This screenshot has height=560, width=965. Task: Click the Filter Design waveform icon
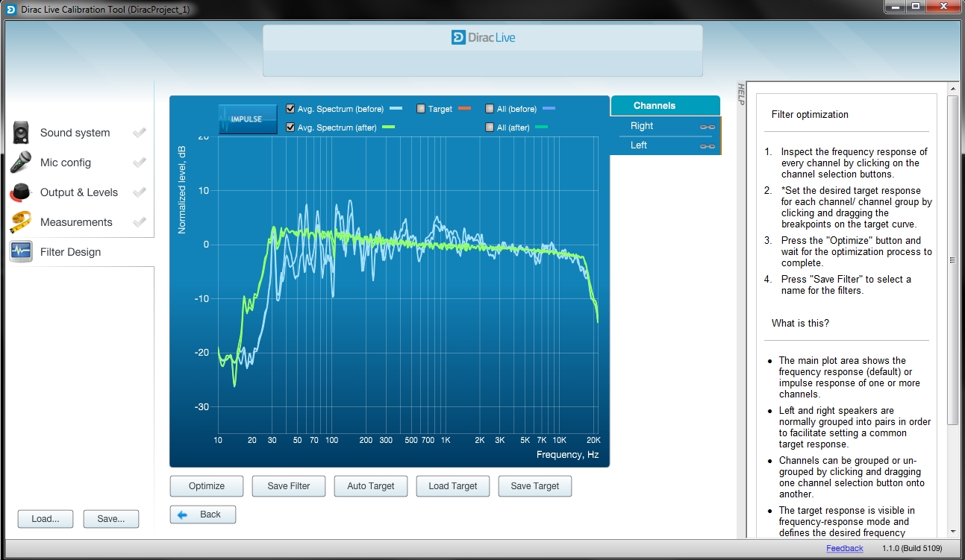click(x=21, y=251)
